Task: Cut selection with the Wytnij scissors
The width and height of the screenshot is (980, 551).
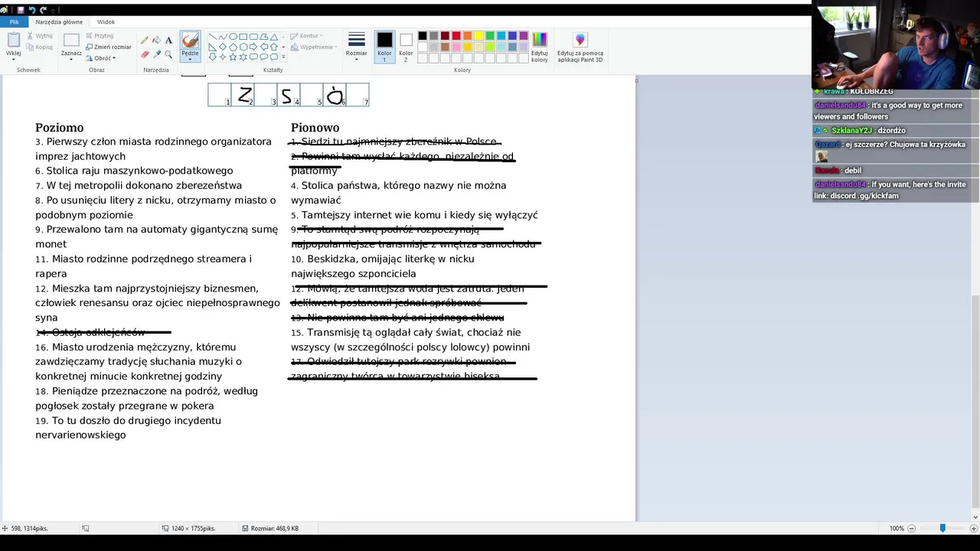Action: click(40, 36)
